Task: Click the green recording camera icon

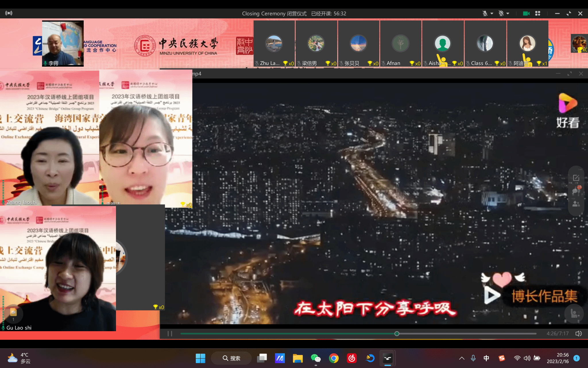Action: click(x=526, y=14)
